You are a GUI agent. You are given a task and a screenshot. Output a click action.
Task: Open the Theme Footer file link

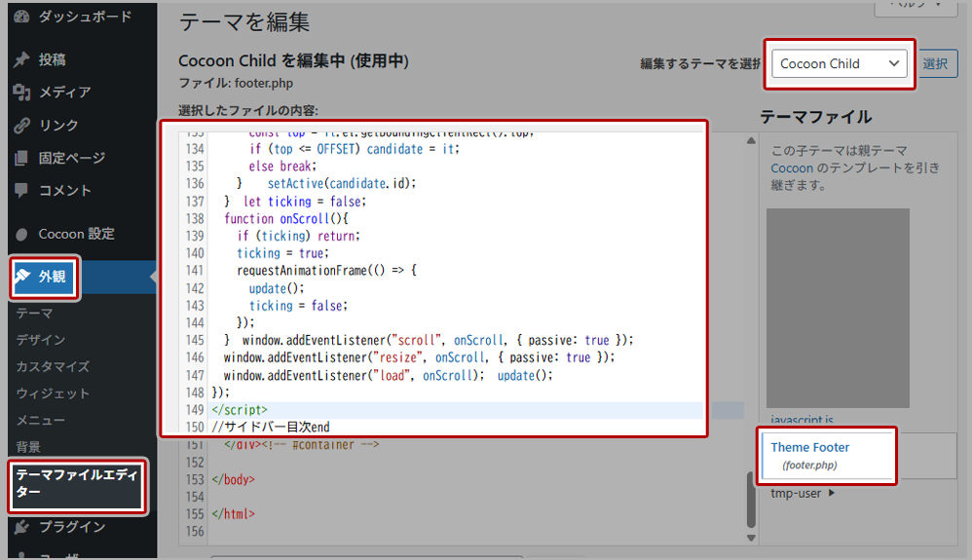coord(809,448)
